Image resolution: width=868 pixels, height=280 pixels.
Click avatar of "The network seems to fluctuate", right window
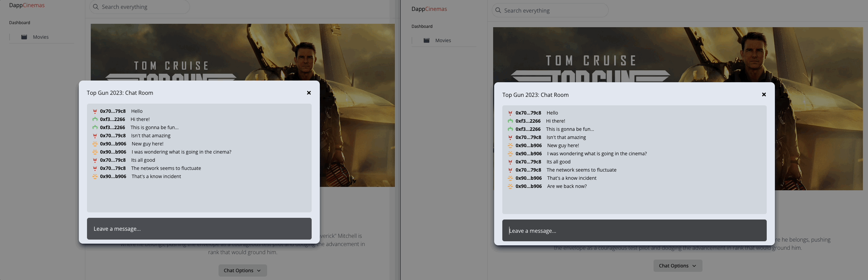(510, 170)
